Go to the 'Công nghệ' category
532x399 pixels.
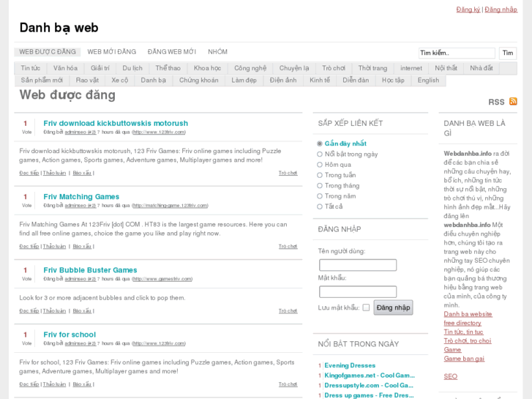coord(250,68)
